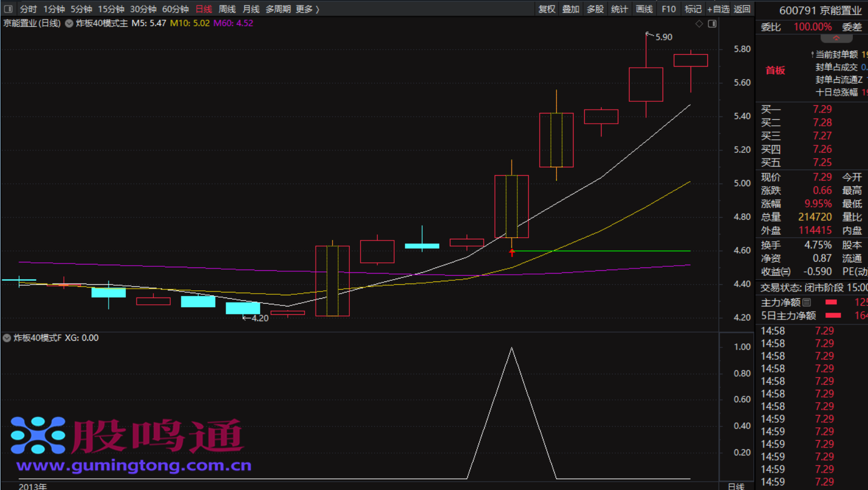Switch to the 分时 chart tab

pyautogui.click(x=28, y=9)
